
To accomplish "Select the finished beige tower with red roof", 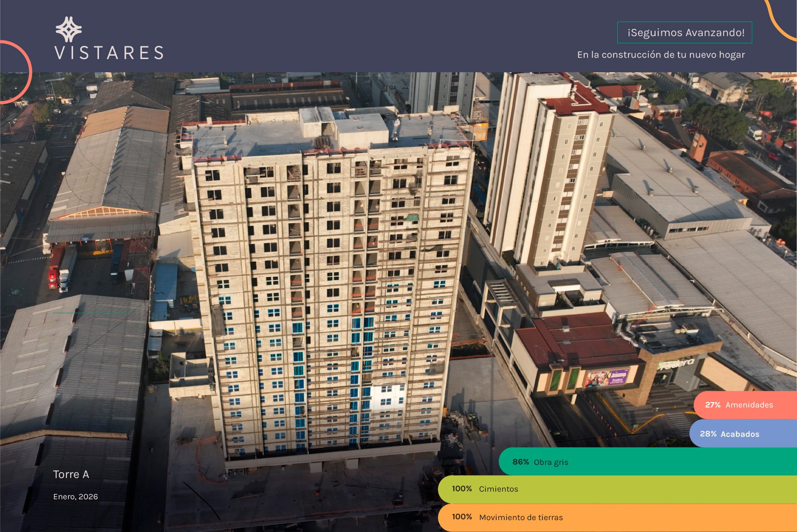I will point(552,170).
